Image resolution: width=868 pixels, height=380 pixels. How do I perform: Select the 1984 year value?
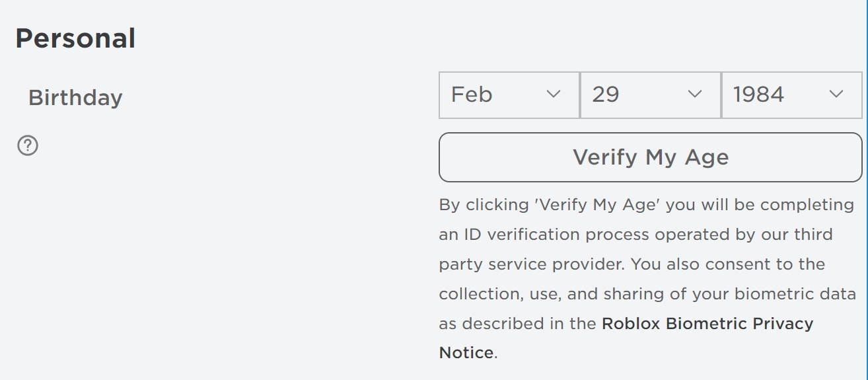coord(758,95)
